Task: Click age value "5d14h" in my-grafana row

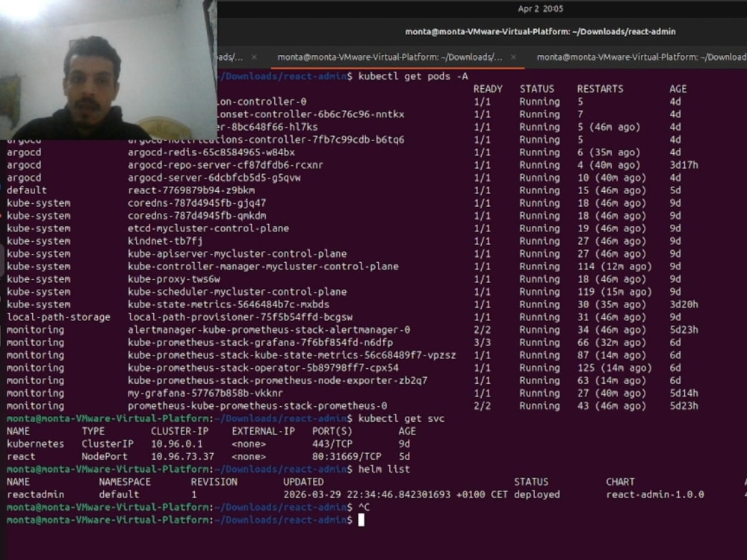Action: [x=684, y=393]
